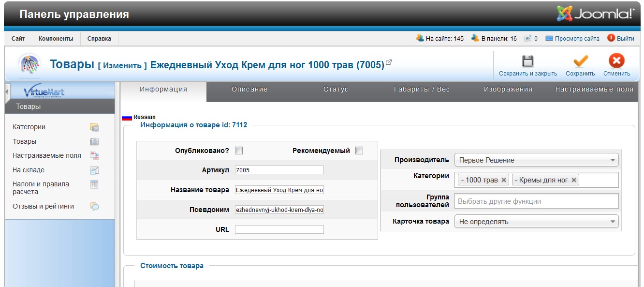
Task: Open 'Отзывы и рейтинги' in the sidebar
Action: coord(44,206)
